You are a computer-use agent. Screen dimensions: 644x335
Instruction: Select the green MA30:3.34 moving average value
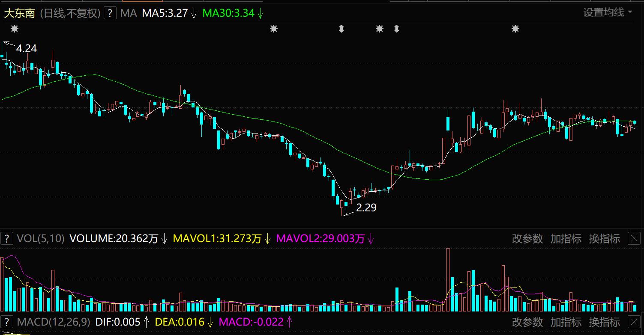pyautogui.click(x=228, y=13)
